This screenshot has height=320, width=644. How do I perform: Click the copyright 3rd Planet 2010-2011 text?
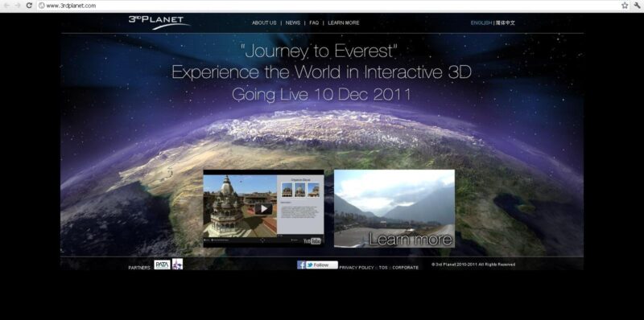click(473, 265)
